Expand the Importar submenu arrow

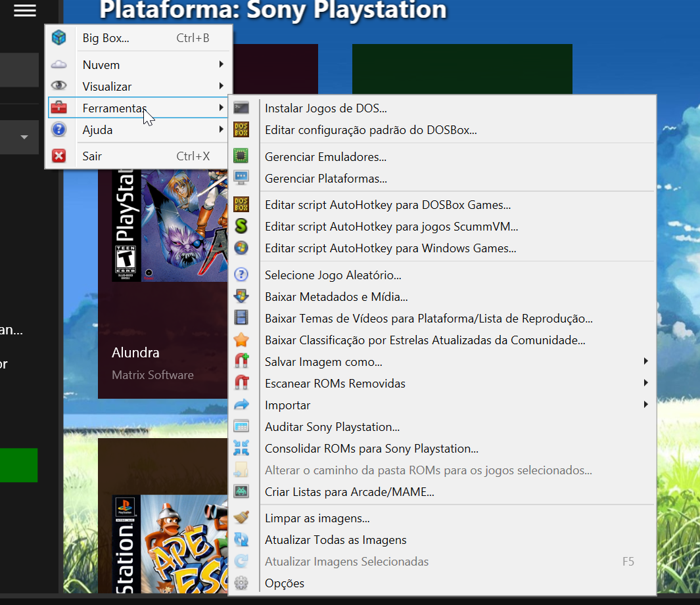(646, 405)
